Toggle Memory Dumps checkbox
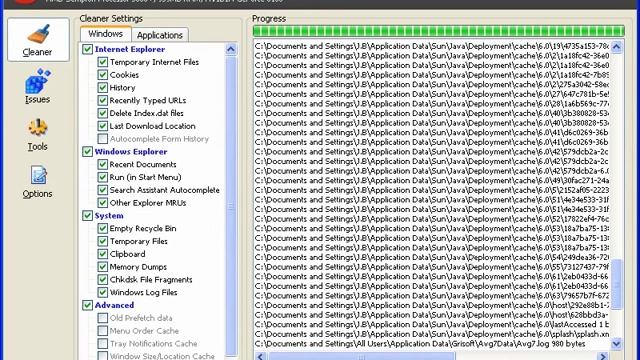640x360 pixels. click(x=102, y=267)
